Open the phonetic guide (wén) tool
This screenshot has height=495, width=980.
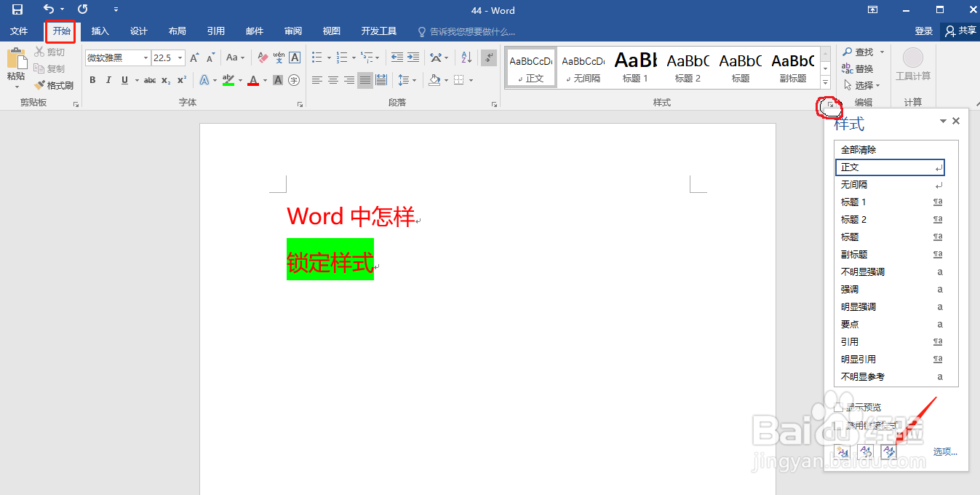click(x=279, y=58)
